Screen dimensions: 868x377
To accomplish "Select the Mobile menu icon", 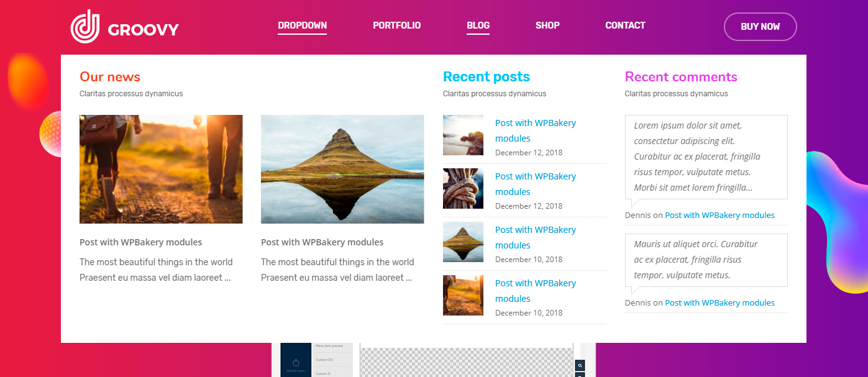I will pyautogui.click(x=296, y=363).
